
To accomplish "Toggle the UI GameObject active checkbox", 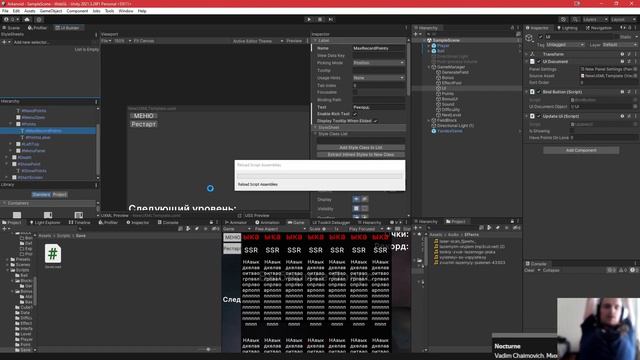I will pos(541,37).
